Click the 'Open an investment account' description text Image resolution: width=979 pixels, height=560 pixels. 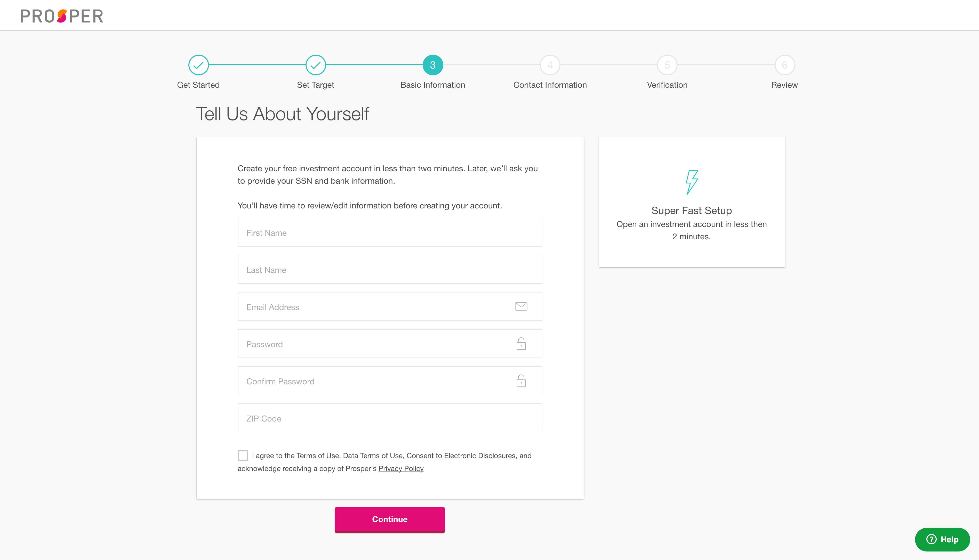coord(692,230)
